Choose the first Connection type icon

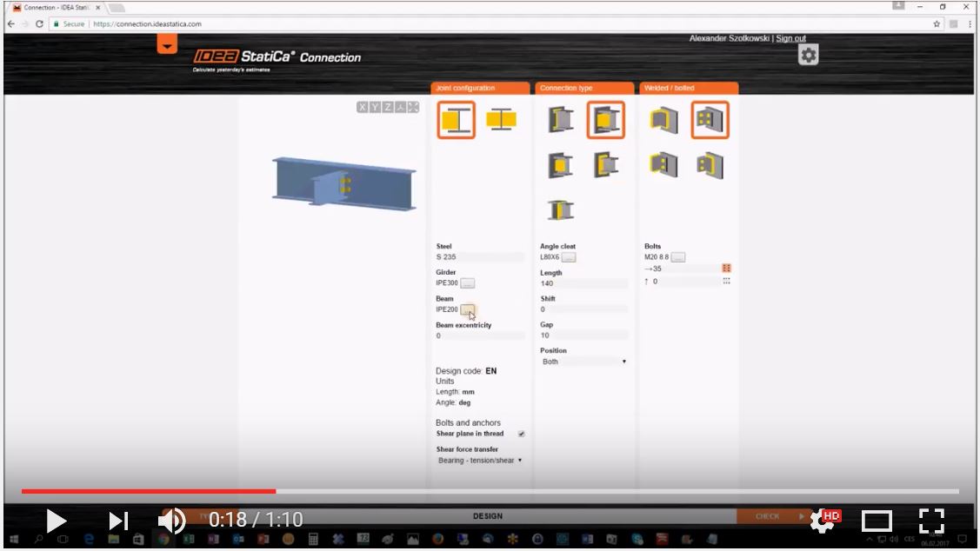click(x=561, y=119)
